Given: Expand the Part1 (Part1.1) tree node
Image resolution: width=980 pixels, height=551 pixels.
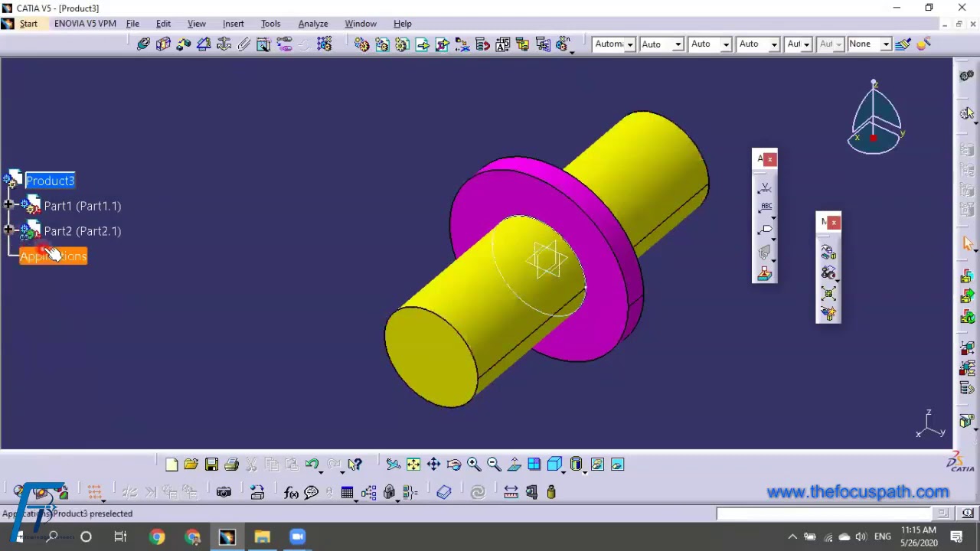Looking at the screenshot, I should (x=8, y=205).
